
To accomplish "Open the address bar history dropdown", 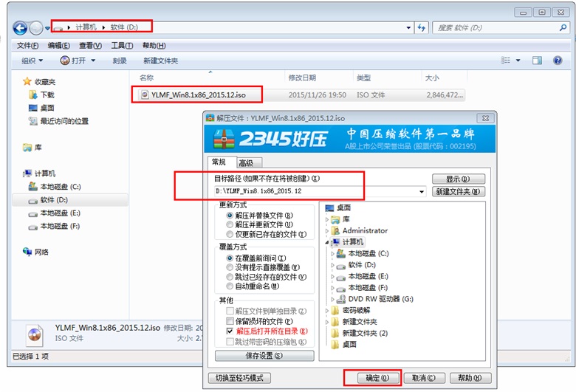I will click(408, 27).
